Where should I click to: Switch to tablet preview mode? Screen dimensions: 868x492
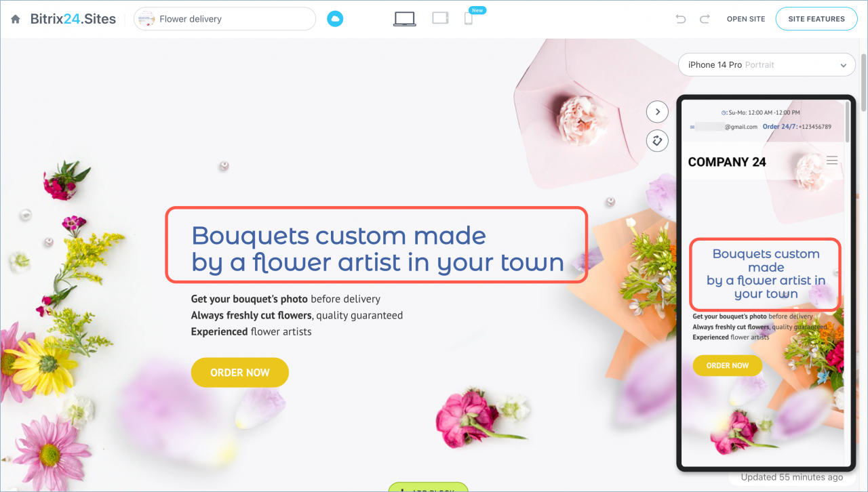pos(441,19)
